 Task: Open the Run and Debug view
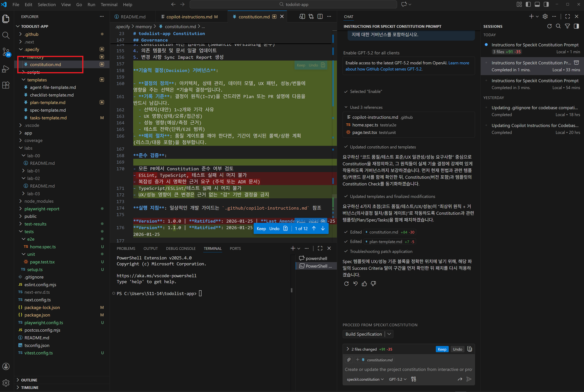(6, 69)
